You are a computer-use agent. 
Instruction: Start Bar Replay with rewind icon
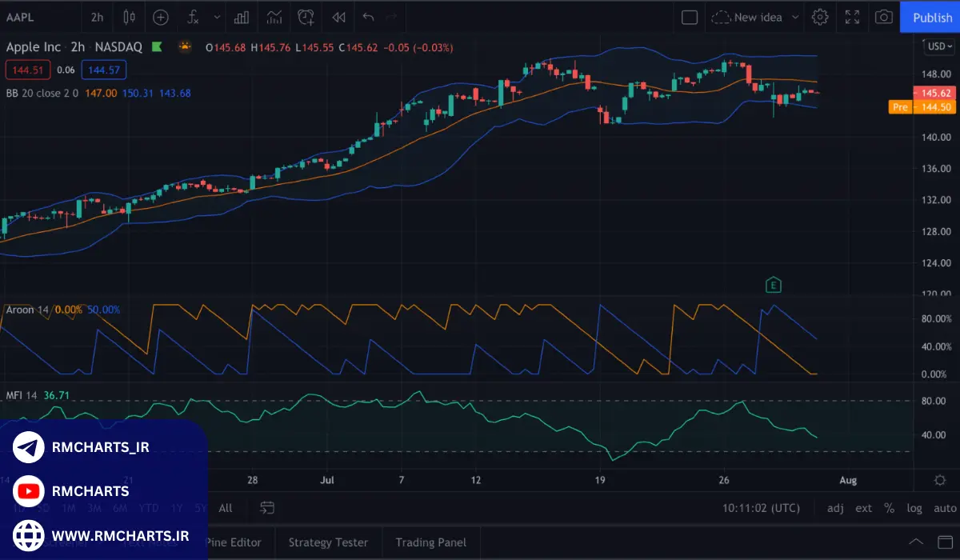[338, 17]
